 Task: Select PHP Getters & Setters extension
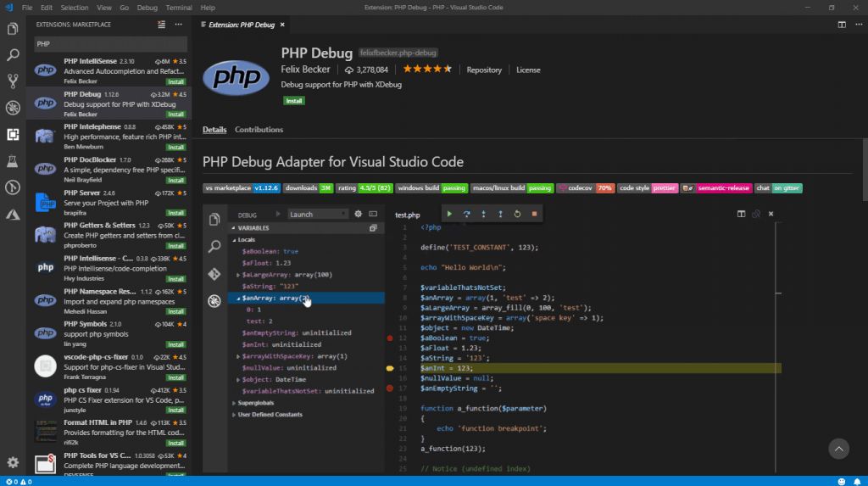tap(109, 236)
